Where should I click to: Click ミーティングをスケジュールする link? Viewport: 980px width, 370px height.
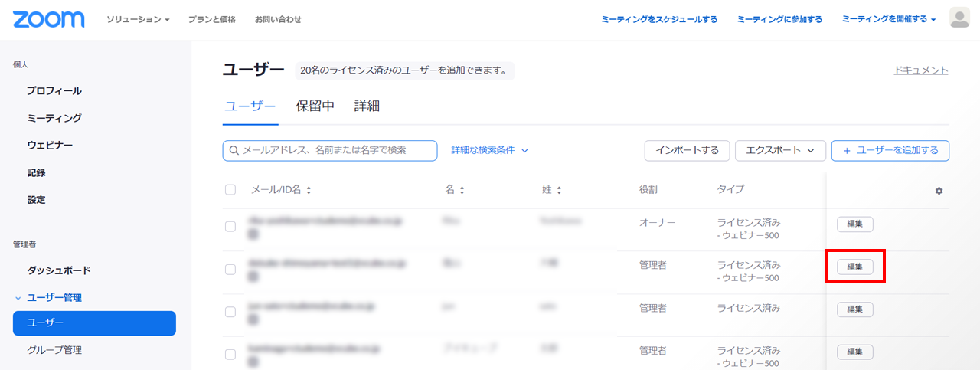click(x=659, y=19)
